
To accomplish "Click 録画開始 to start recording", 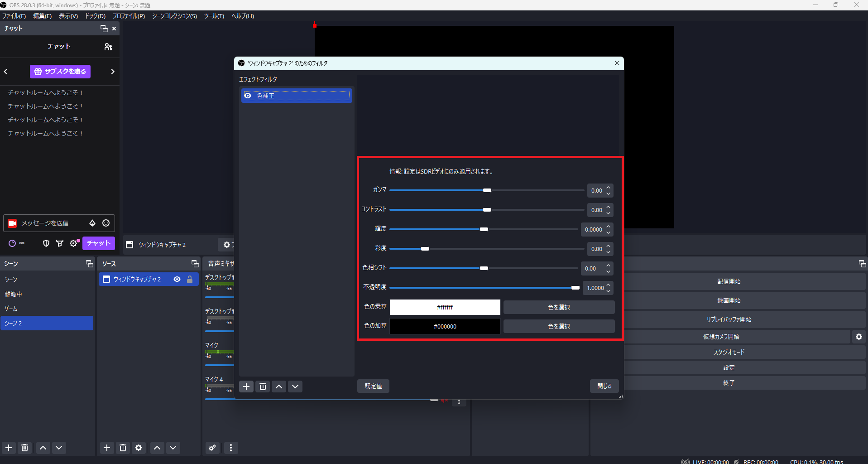I will pos(729,300).
